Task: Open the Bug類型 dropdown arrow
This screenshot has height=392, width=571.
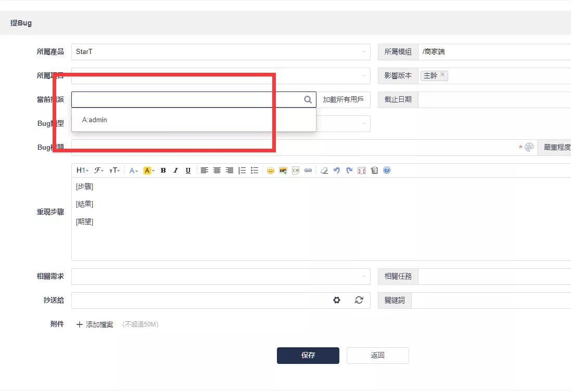Action: [363, 124]
